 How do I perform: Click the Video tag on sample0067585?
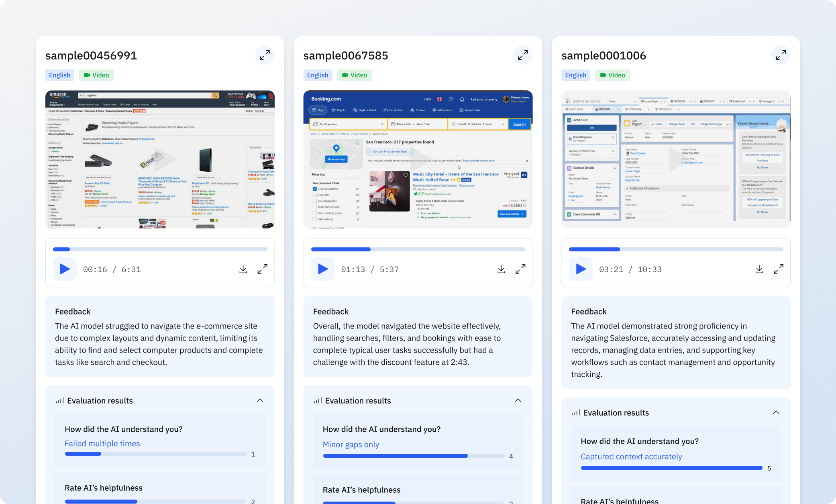(x=354, y=75)
